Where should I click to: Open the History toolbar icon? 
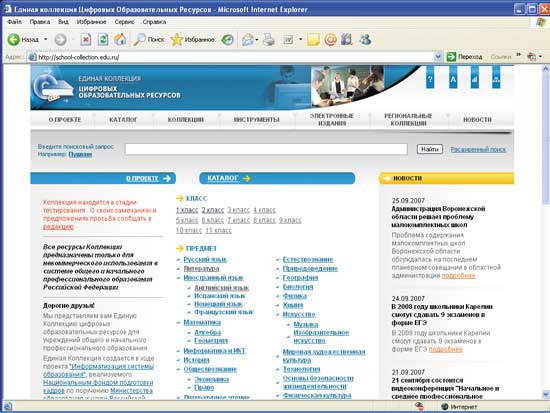point(227,40)
